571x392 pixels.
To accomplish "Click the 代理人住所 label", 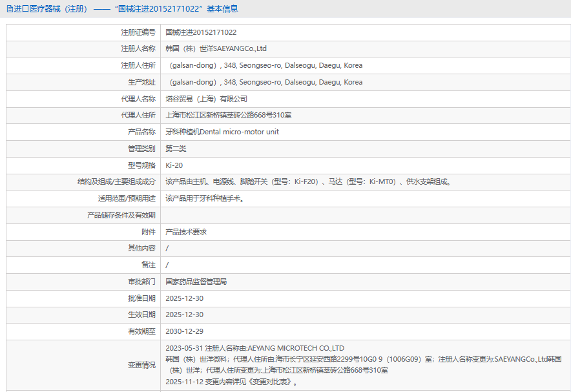I will pos(138,116).
